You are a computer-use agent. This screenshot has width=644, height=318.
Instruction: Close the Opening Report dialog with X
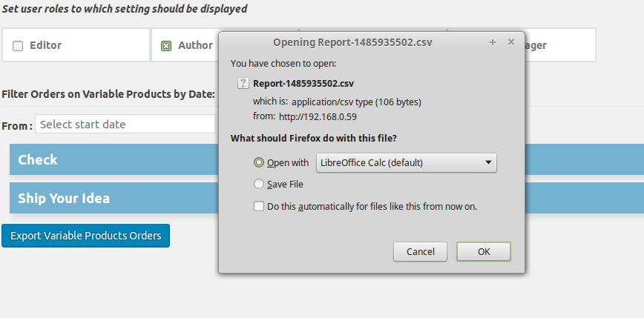coord(511,42)
